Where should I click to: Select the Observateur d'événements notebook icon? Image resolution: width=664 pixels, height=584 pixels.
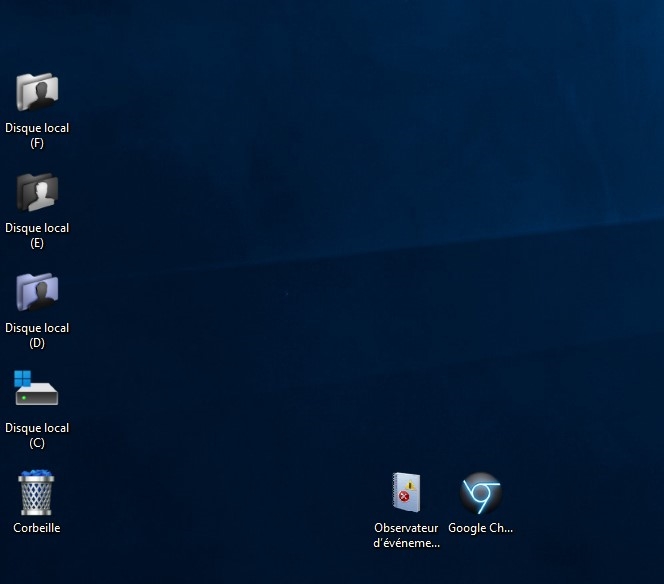(406, 494)
